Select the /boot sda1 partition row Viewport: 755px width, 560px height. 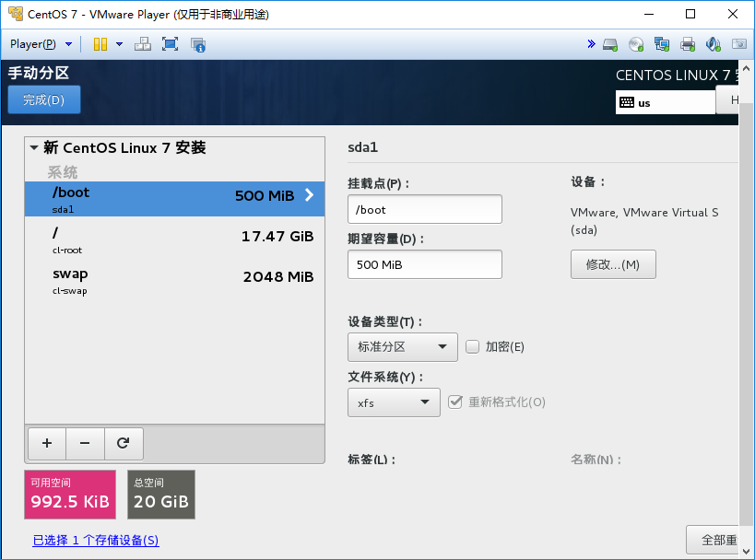(175, 199)
